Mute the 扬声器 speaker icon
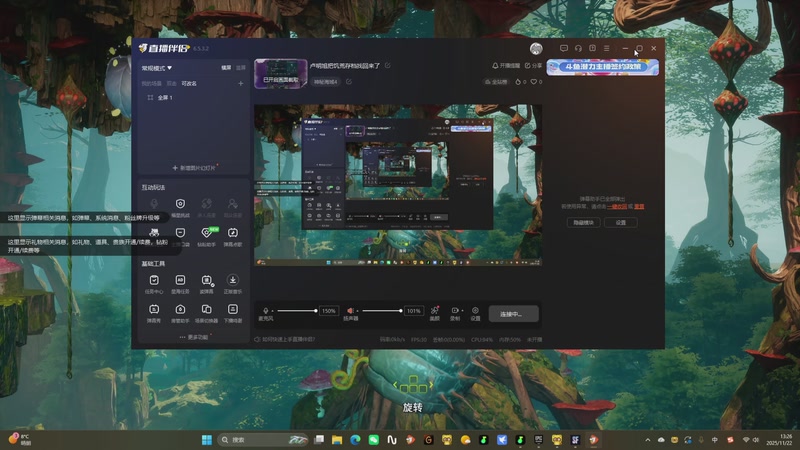Screen dimensions: 800x450 click(351, 310)
